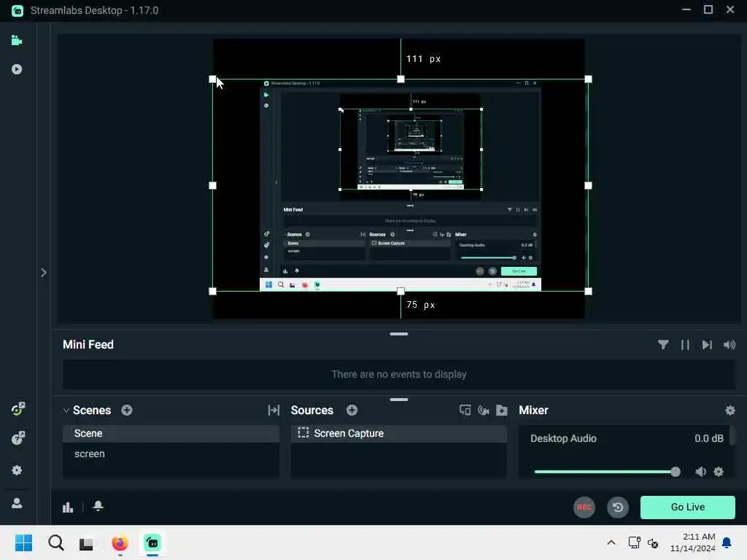
Task: Mute Mini Feed event sounds
Action: 729,345
